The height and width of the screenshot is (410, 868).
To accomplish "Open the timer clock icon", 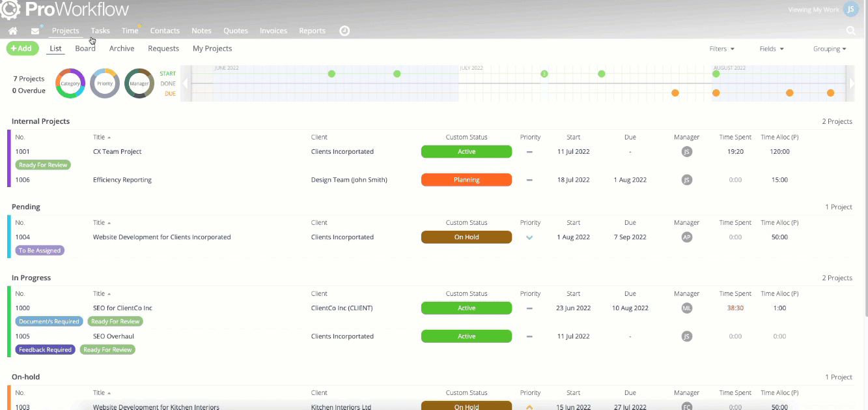I will pos(345,31).
